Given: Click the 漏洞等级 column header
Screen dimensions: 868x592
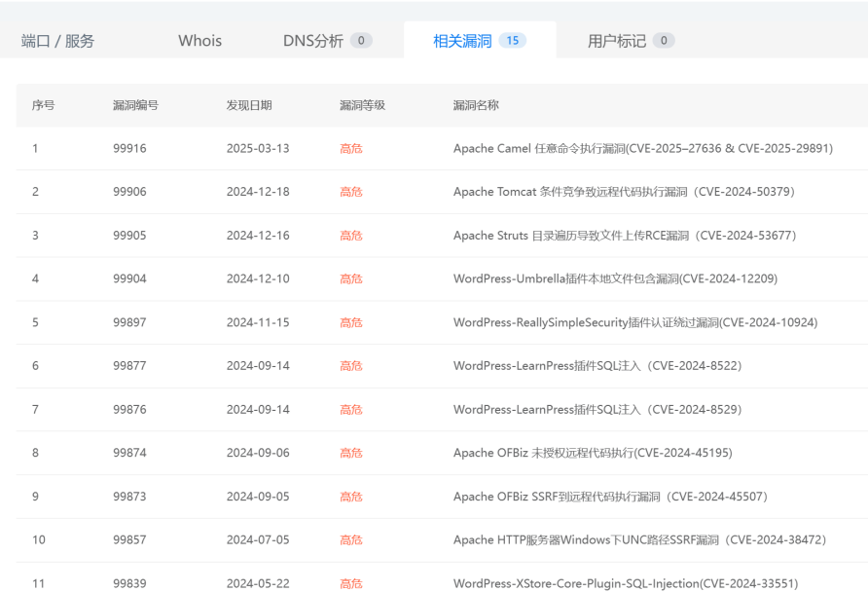Looking at the screenshot, I should tap(363, 105).
